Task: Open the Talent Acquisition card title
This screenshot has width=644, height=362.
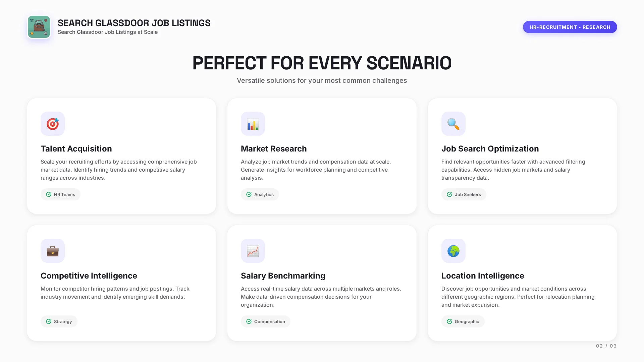Action: point(76,148)
